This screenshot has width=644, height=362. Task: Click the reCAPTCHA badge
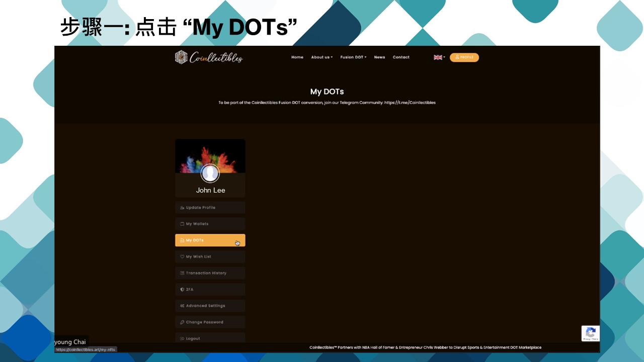tap(591, 333)
